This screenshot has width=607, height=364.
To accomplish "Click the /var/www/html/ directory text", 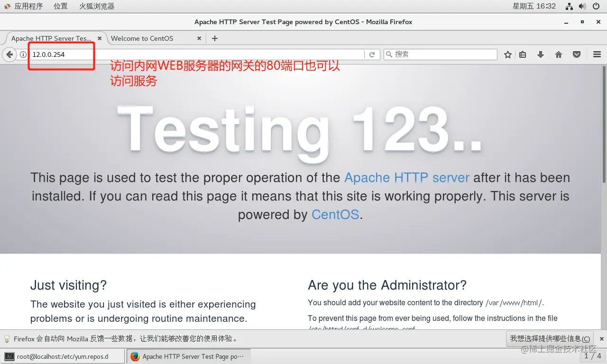I will click(515, 303).
